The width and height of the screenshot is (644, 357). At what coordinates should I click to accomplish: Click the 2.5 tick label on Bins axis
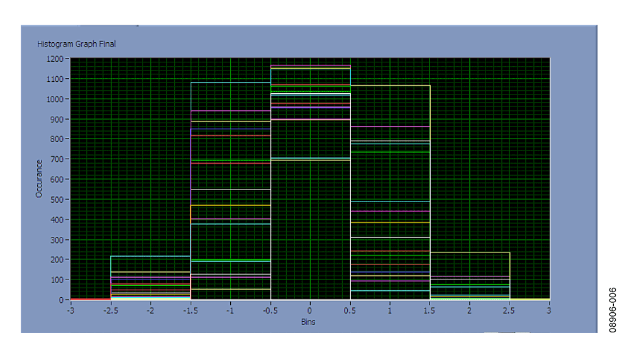509,310
